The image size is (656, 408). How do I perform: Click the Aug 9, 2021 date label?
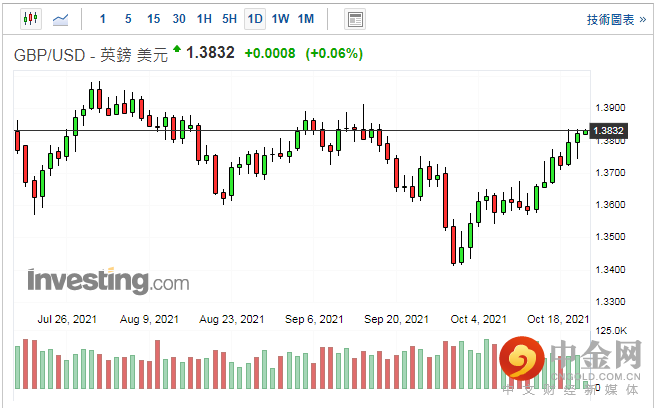point(149,319)
